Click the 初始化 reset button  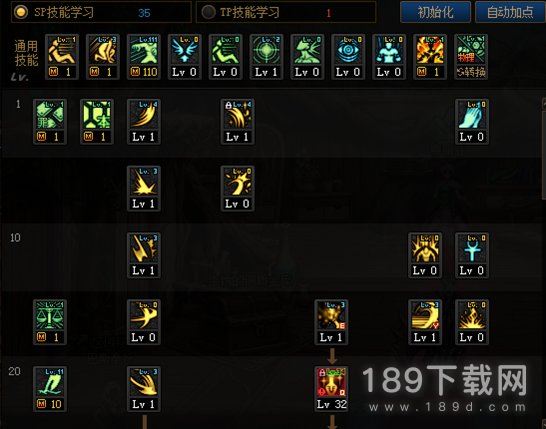435,12
